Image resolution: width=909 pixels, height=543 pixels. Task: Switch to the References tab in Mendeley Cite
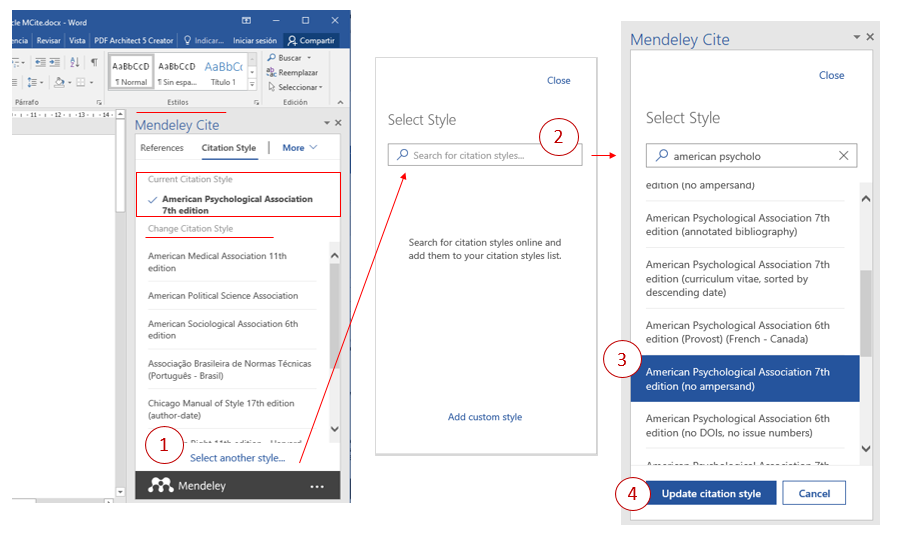tap(162, 148)
